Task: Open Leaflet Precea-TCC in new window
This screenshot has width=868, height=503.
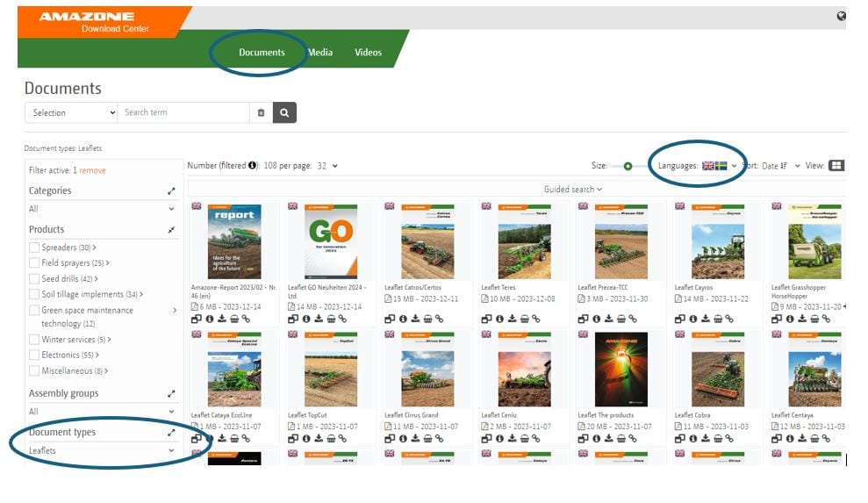Action: [x=584, y=320]
